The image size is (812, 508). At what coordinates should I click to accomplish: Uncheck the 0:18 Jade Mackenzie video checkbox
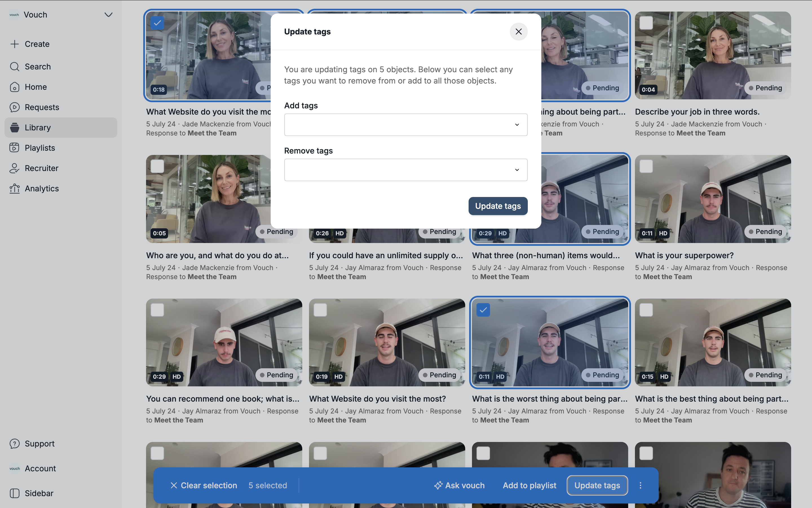157,23
